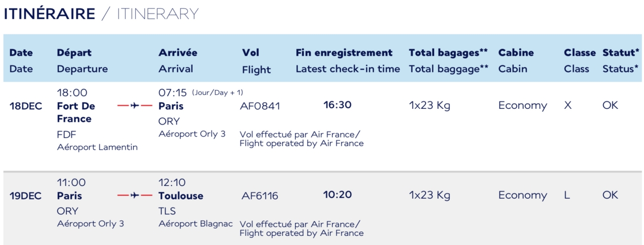Select flight number AF6116
Image resolution: width=644 pixels, height=245 pixels.
(260, 196)
